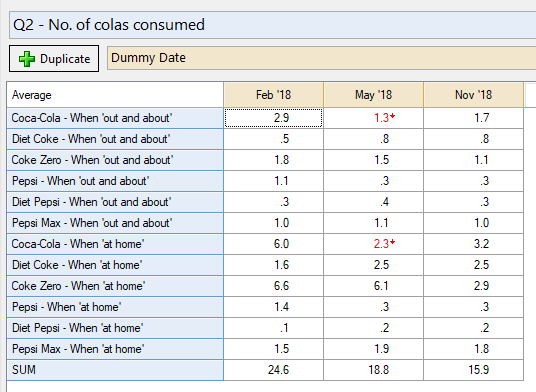536x392 pixels.
Task: Select row Diet Coke - When 'at home'
Action: (115, 265)
